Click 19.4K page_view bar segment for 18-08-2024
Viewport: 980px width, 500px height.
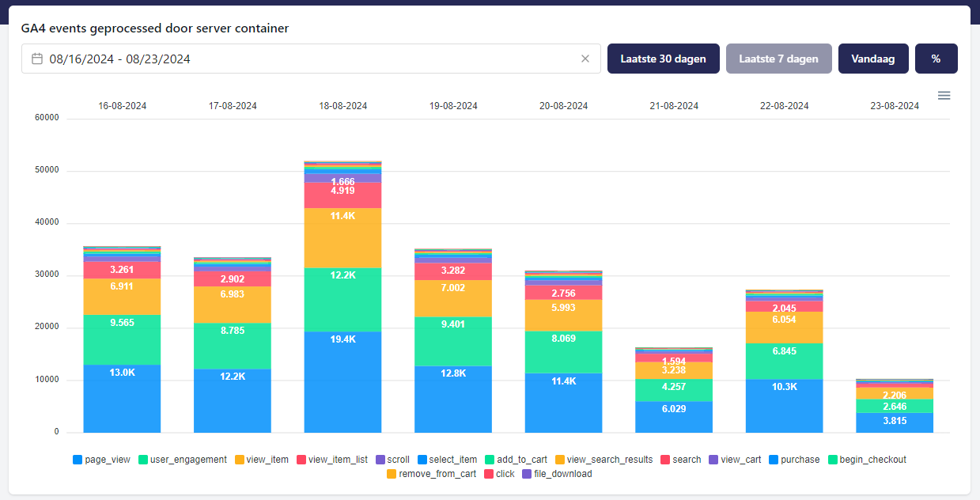[342, 382]
